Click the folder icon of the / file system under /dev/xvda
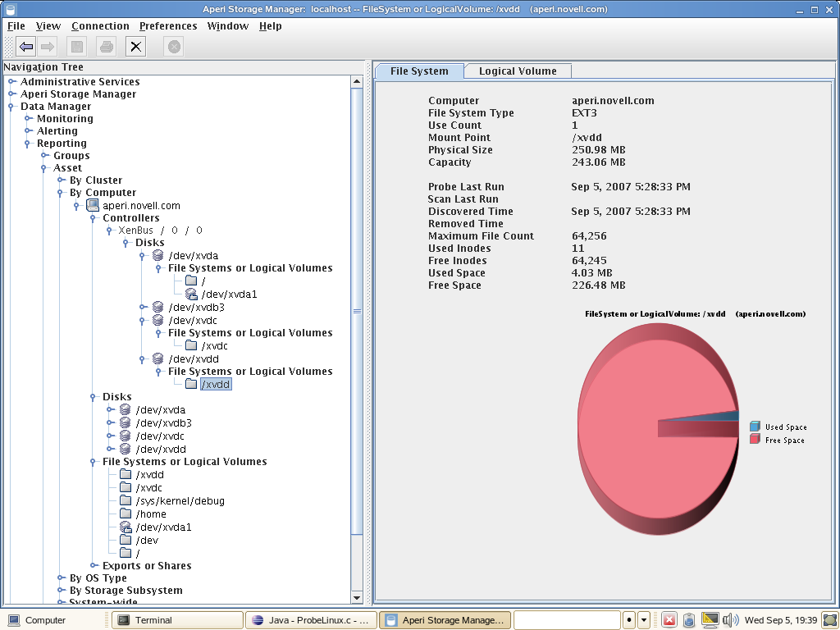This screenshot has width=840, height=630. coord(190,281)
